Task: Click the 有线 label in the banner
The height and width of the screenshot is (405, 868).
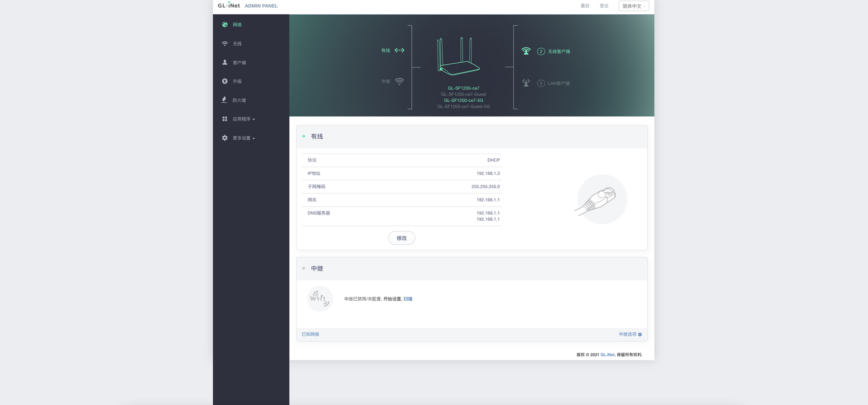Action: [x=386, y=51]
